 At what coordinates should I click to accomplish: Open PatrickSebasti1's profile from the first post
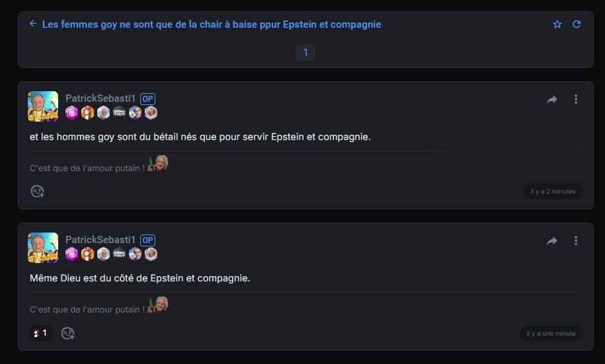(100, 98)
